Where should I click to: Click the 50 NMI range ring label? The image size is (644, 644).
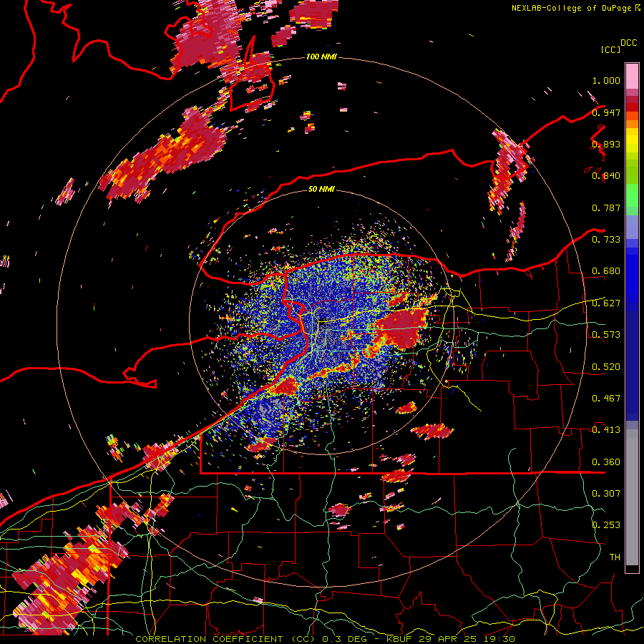tap(321, 190)
